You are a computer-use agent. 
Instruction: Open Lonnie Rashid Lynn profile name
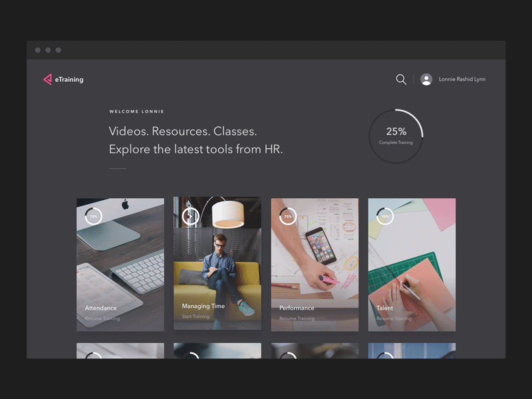[x=462, y=79]
